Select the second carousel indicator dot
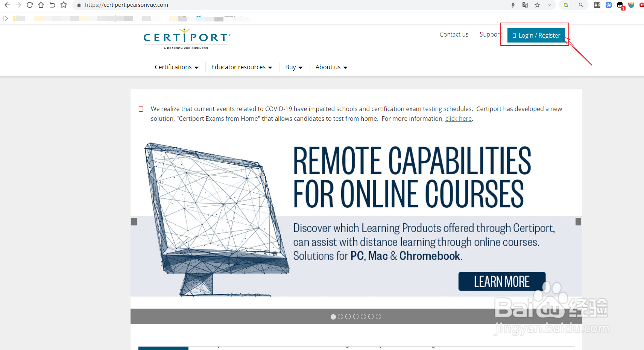The height and width of the screenshot is (350, 644). (x=340, y=317)
